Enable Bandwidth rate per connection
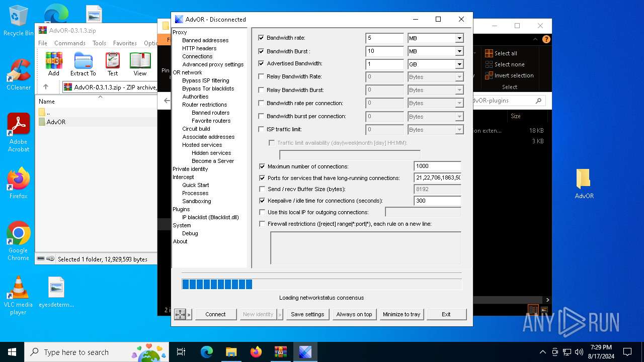Viewport: 644px width, 362px height. [261, 103]
